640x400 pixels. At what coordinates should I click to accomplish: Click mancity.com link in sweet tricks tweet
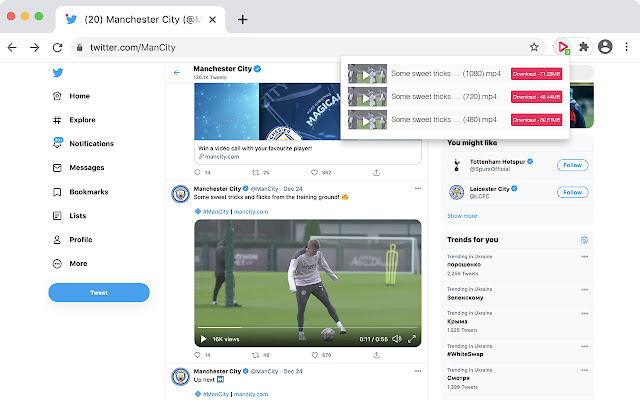pos(251,211)
